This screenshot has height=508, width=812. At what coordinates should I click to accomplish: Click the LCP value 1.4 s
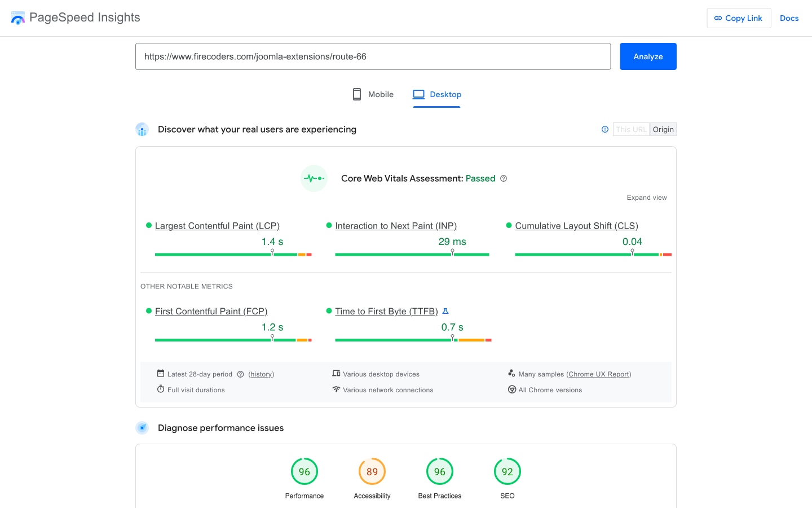(x=272, y=242)
